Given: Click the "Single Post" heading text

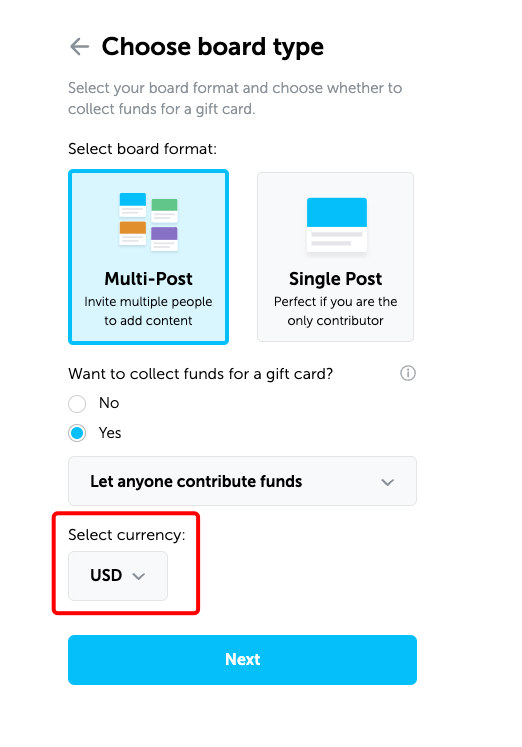Looking at the screenshot, I should click(335, 279).
